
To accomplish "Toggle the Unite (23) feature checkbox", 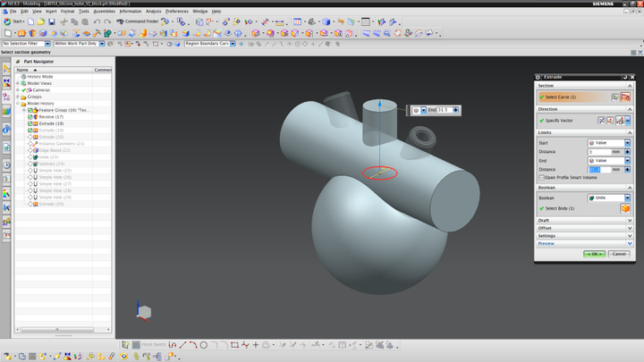I will click(30, 157).
